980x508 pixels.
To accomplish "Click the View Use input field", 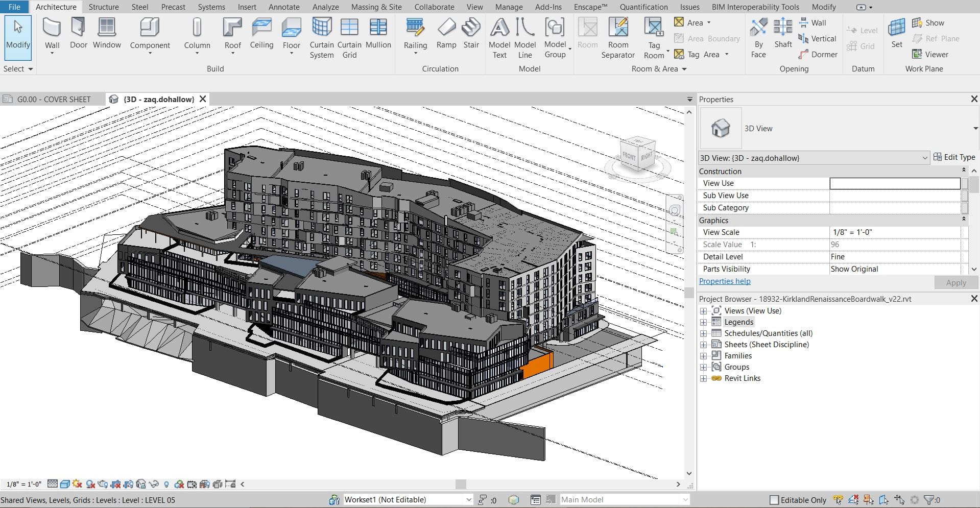I will 895,183.
